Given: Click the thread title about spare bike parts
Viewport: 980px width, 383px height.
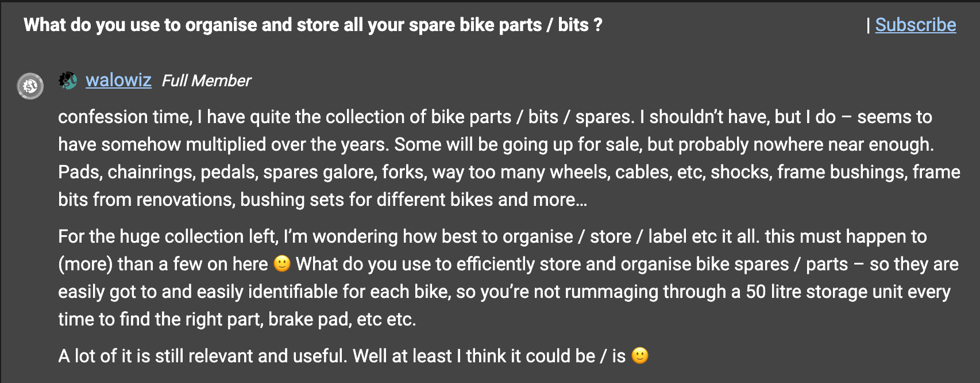Looking at the screenshot, I should [312, 25].
